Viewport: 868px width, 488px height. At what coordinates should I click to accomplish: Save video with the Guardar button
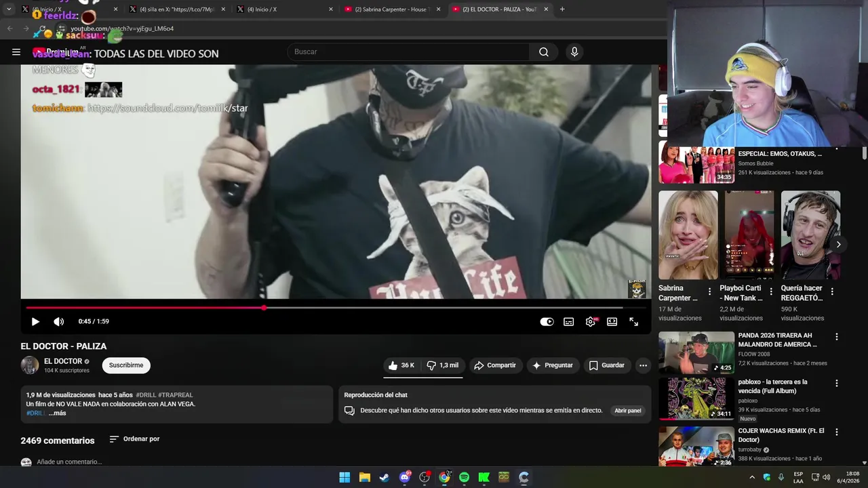coord(606,365)
